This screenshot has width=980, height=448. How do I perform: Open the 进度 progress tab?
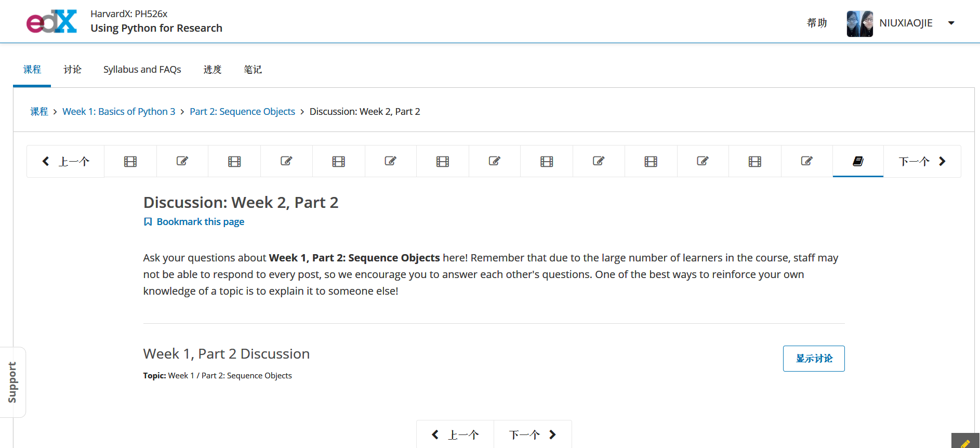tap(213, 70)
